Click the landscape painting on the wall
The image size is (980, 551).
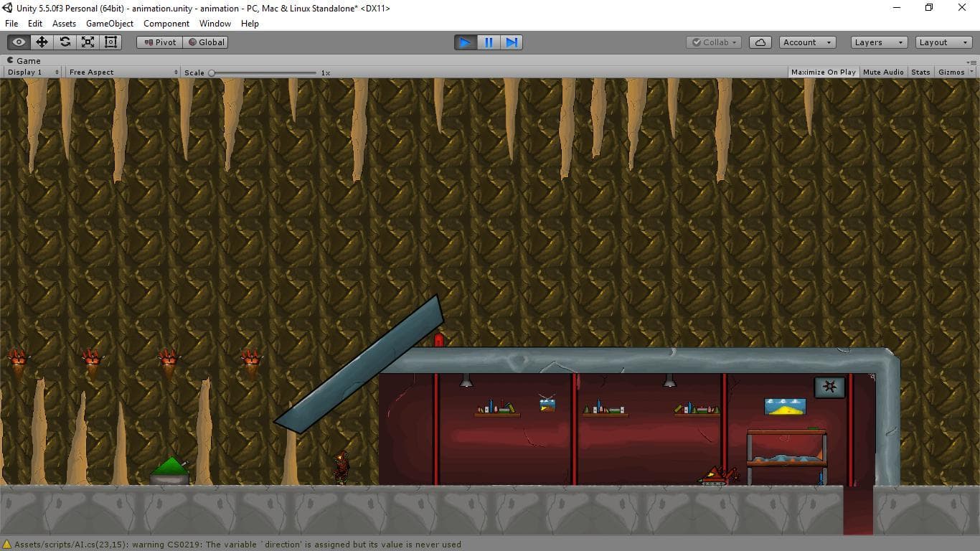coord(785,407)
